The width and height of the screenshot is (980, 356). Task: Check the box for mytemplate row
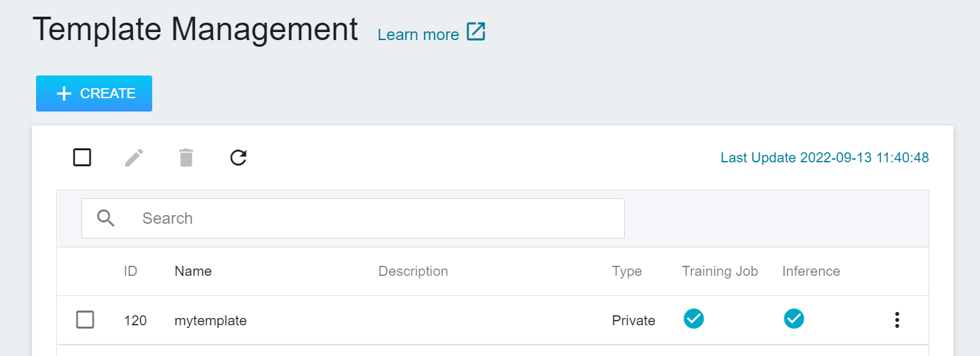tap(85, 320)
